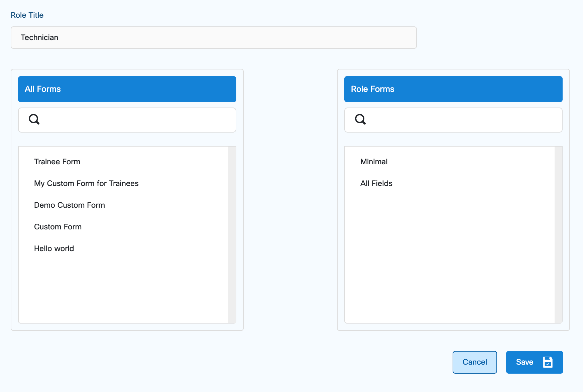This screenshot has width=583, height=392.
Task: Choose the Demo Custom Form entry
Action: (70, 205)
